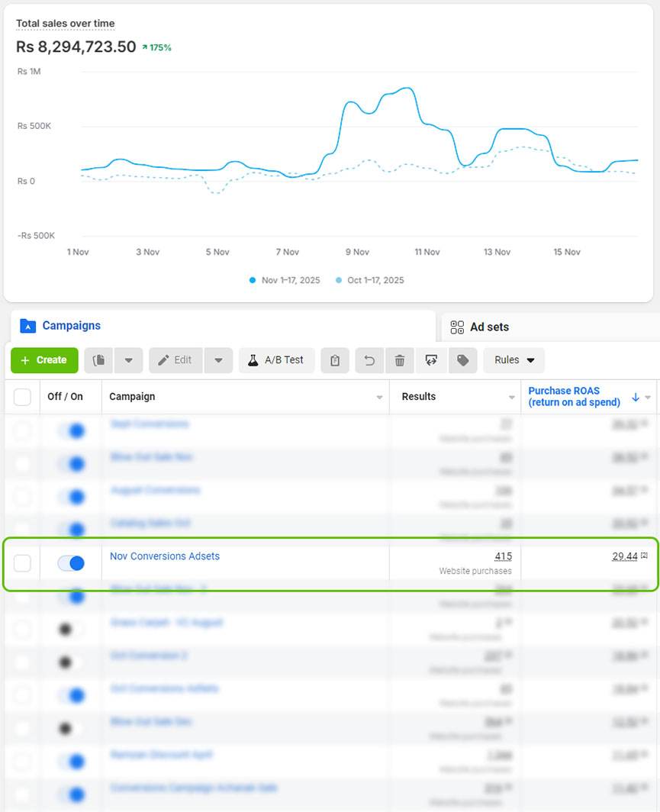Click the green Create button
Image resolution: width=660 pixels, height=812 pixels.
pos(43,360)
